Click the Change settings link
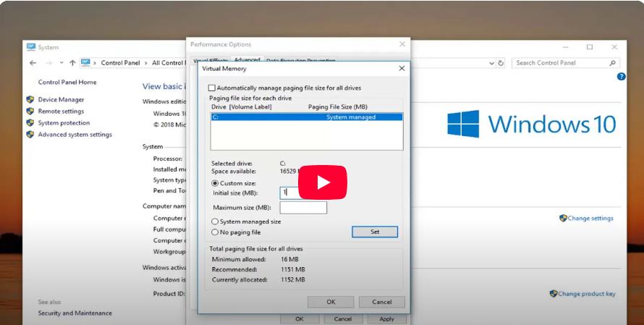The width and height of the screenshot is (644, 325). pyautogui.click(x=590, y=218)
